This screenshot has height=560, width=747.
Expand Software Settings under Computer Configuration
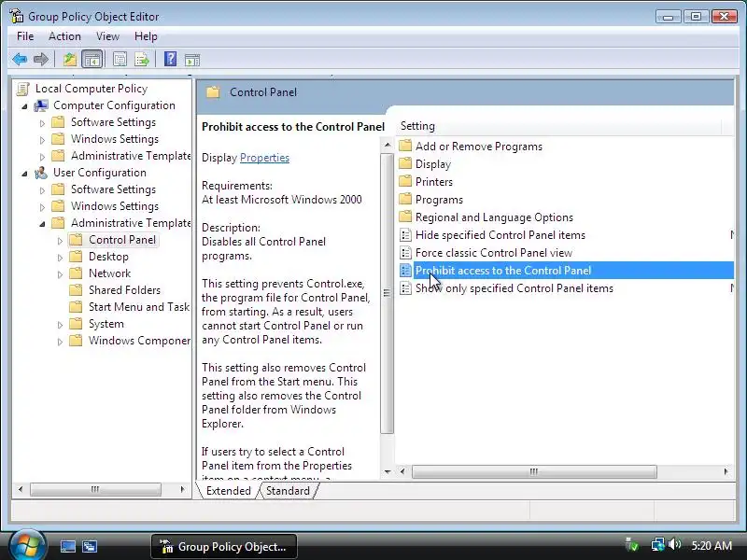[42, 123]
